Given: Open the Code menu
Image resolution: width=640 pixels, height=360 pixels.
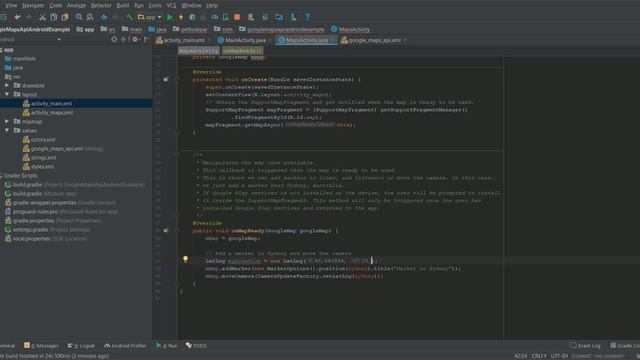Looking at the screenshot, I should (56, 5).
